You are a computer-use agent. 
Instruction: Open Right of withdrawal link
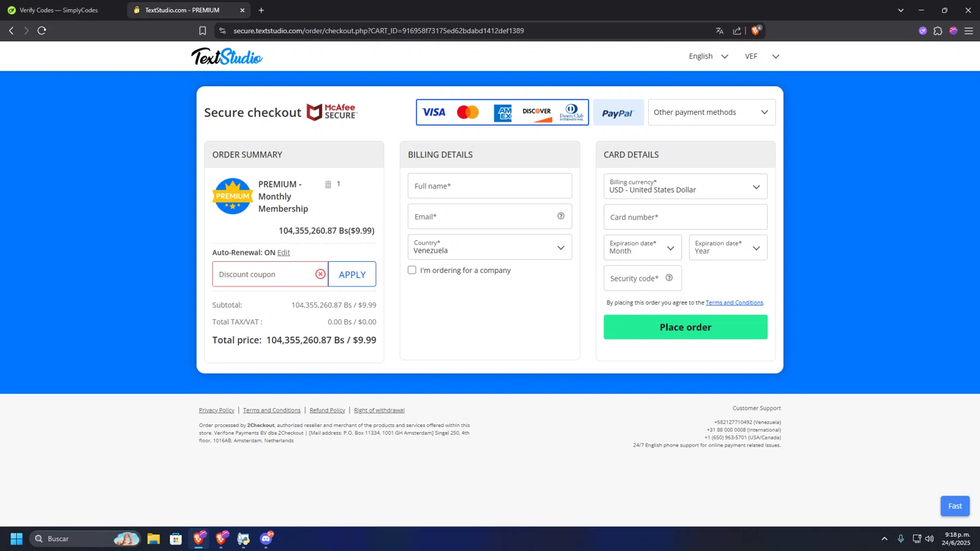(x=379, y=410)
